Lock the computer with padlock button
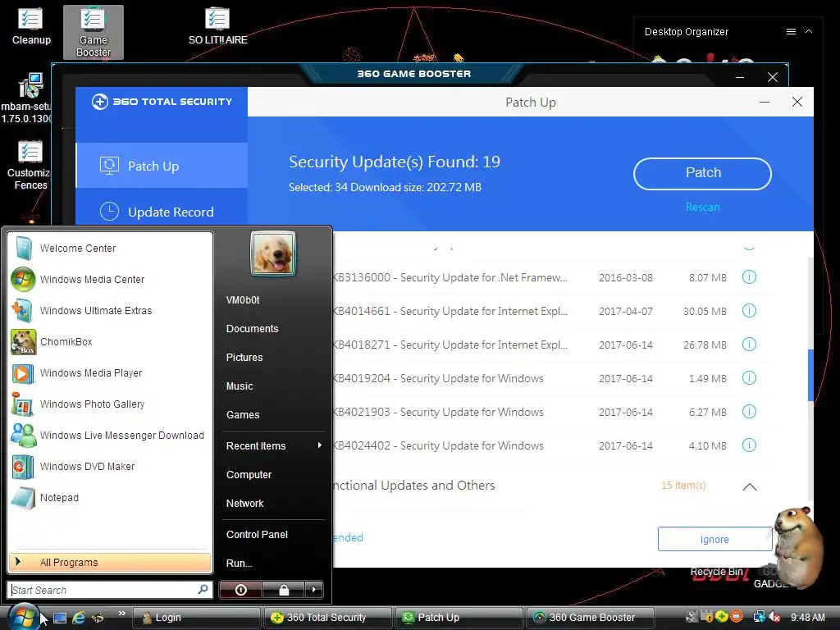The width and height of the screenshot is (840, 630). point(283,590)
